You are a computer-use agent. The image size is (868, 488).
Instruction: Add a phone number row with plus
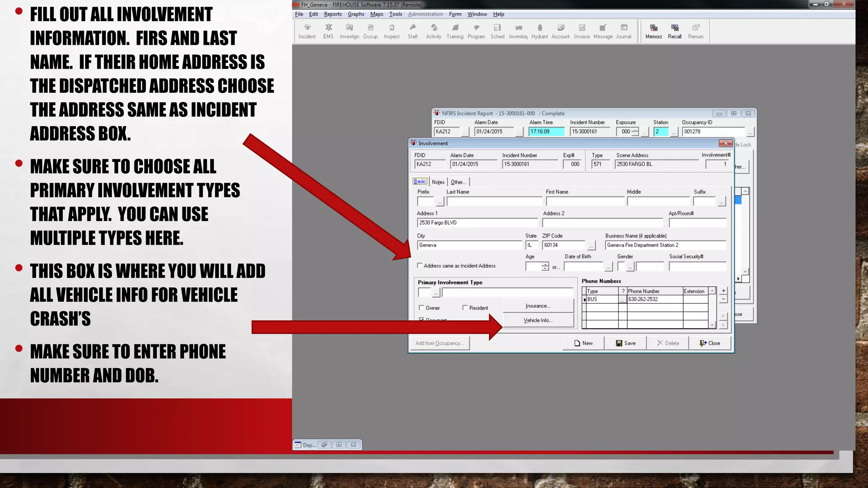tap(723, 291)
